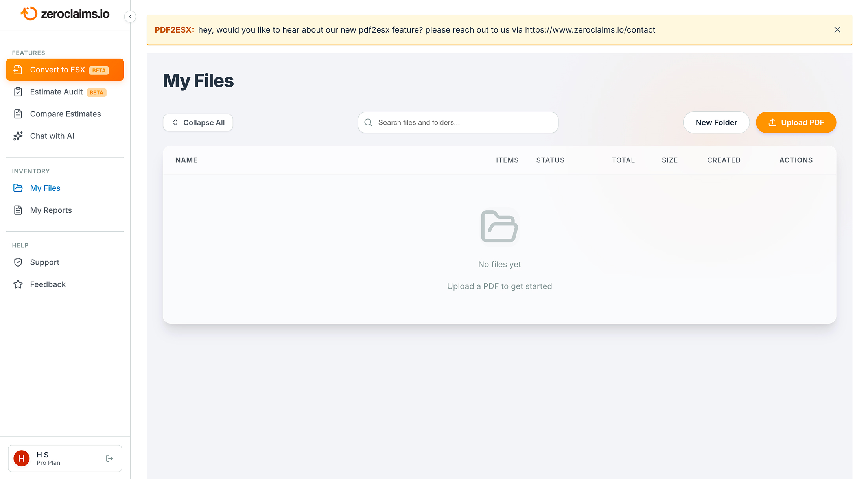
Task: Click the zeroclaims.io logo icon
Action: [x=29, y=14]
